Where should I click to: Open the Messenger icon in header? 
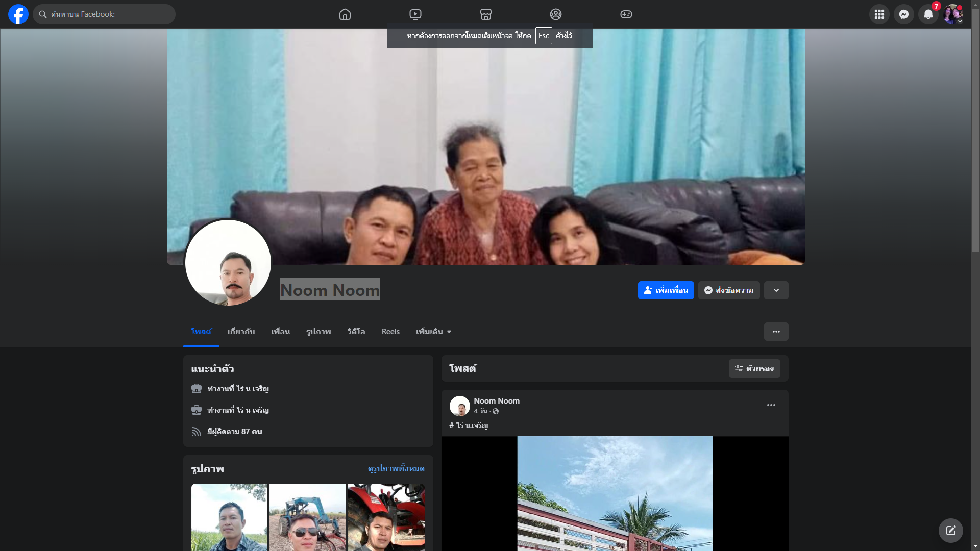click(904, 14)
